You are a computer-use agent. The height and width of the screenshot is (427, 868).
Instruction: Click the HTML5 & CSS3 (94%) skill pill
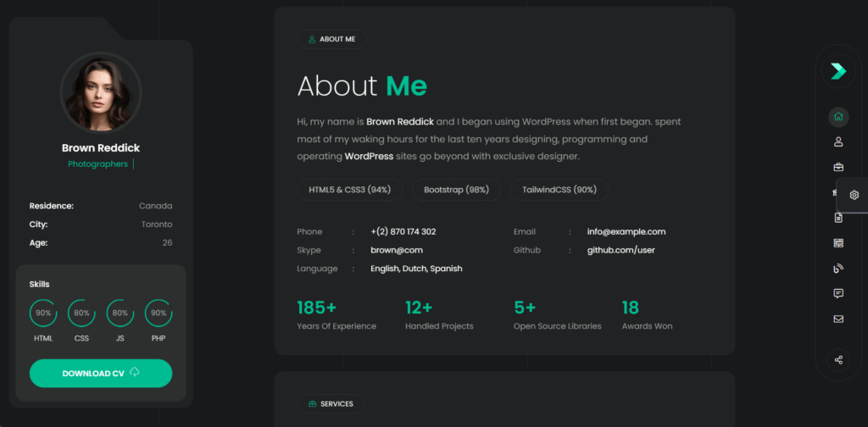349,190
